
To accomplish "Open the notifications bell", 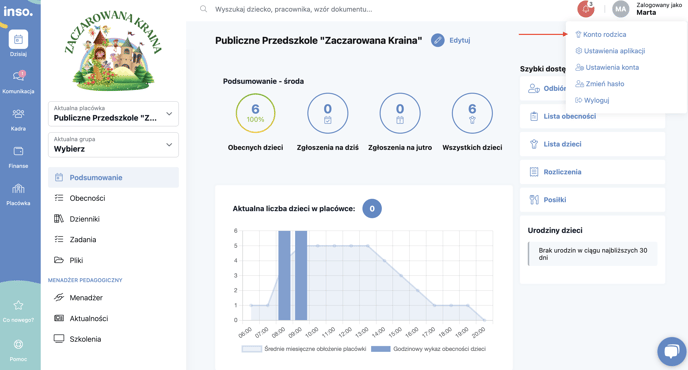I will point(586,9).
